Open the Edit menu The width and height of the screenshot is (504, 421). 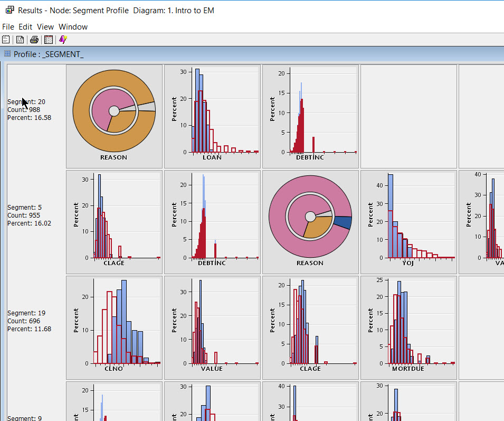click(x=25, y=27)
